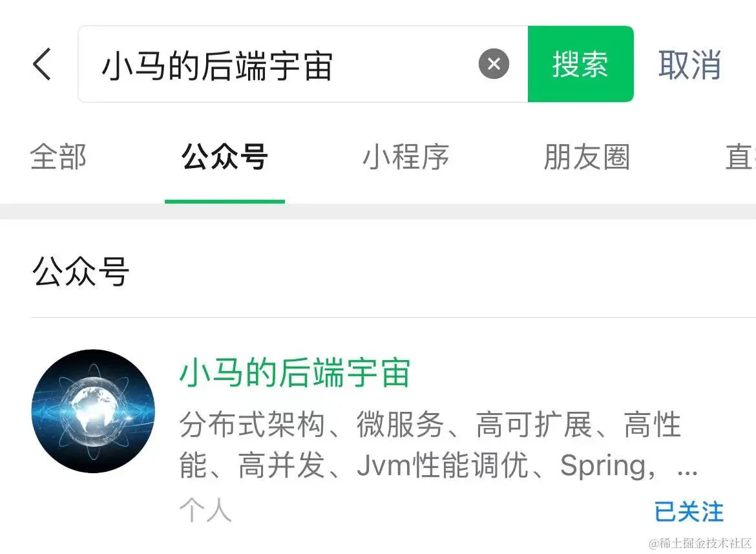Viewport: 756px width, 554px height.
Task: Switch to the 朋友圈 tab
Action: [587, 156]
